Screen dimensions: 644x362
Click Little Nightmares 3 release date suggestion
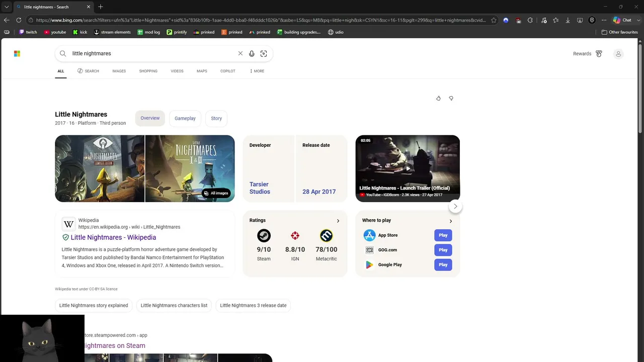[253, 305]
